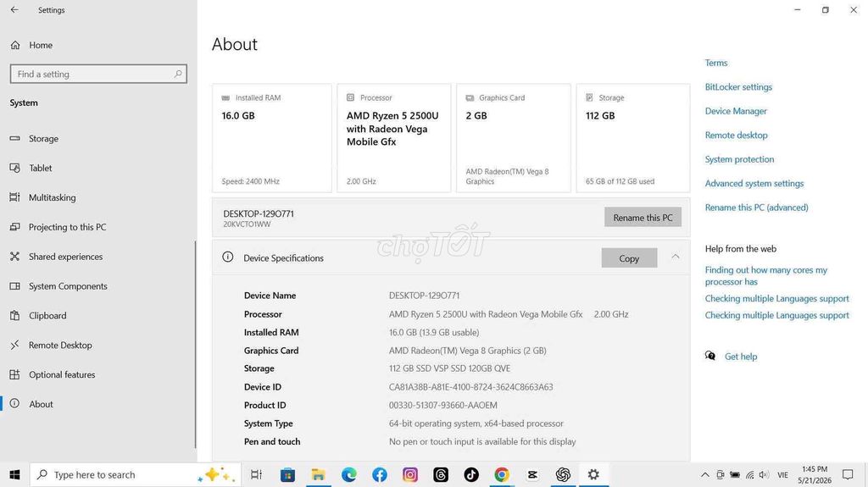Open the 1:45 PM clock and date
This screenshot has width=868, height=487.
(x=815, y=475)
